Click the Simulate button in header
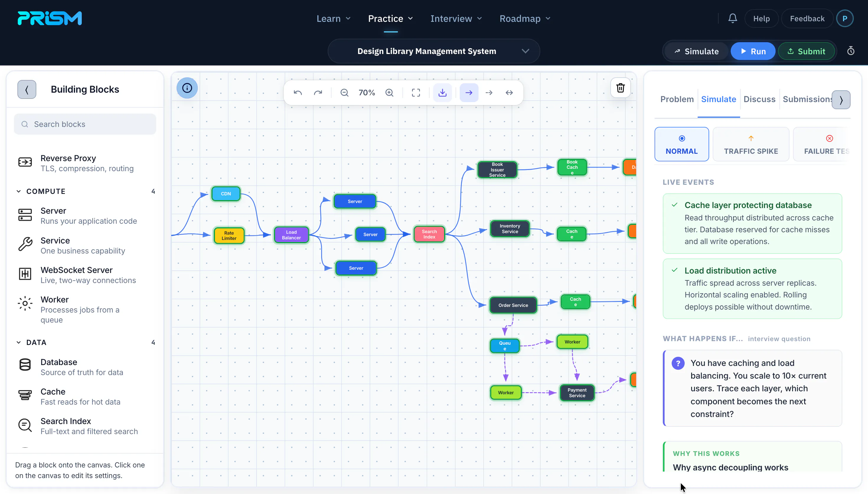Viewport: 868px width, 494px height. [x=696, y=51]
